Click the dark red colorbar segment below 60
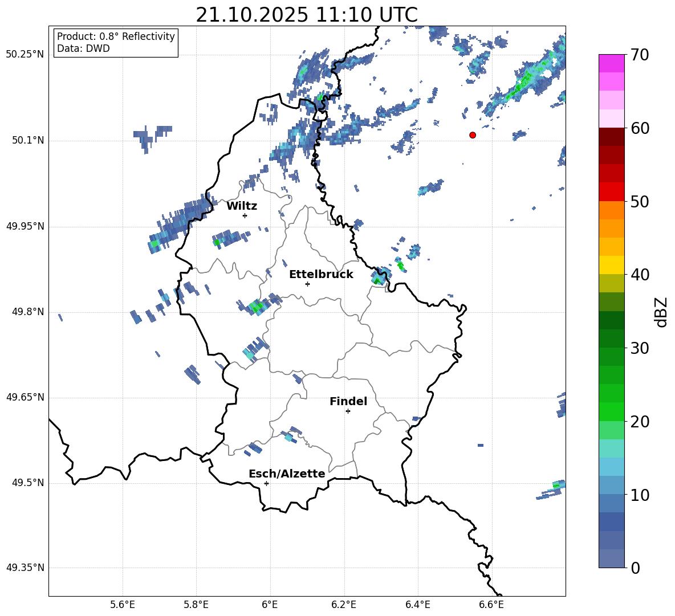 point(611,137)
